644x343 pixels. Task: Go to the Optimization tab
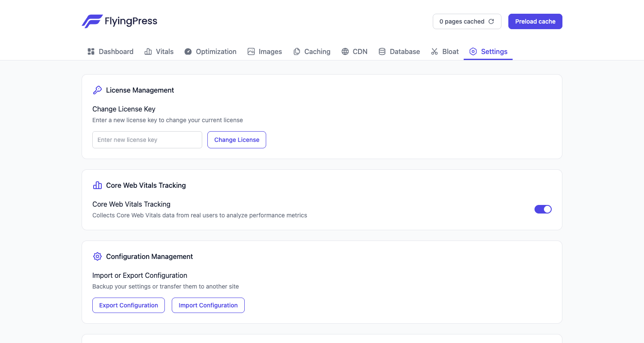coord(210,51)
